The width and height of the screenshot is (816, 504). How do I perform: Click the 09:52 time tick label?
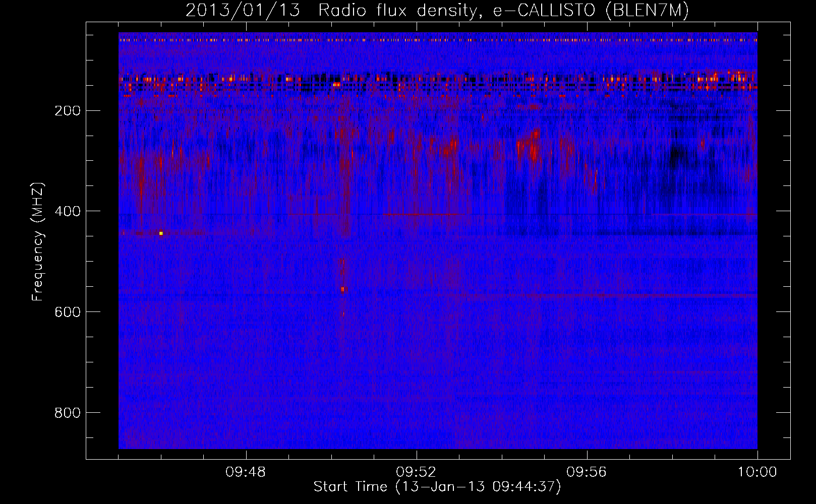416,472
